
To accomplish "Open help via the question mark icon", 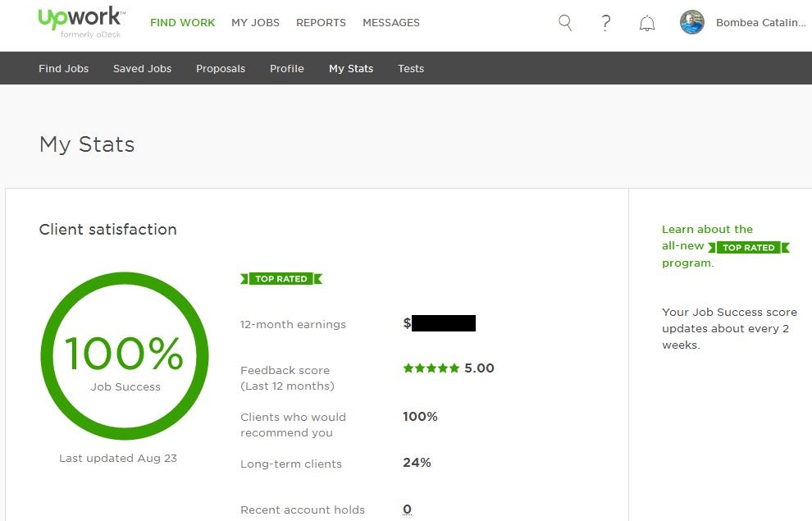I will 605,23.
